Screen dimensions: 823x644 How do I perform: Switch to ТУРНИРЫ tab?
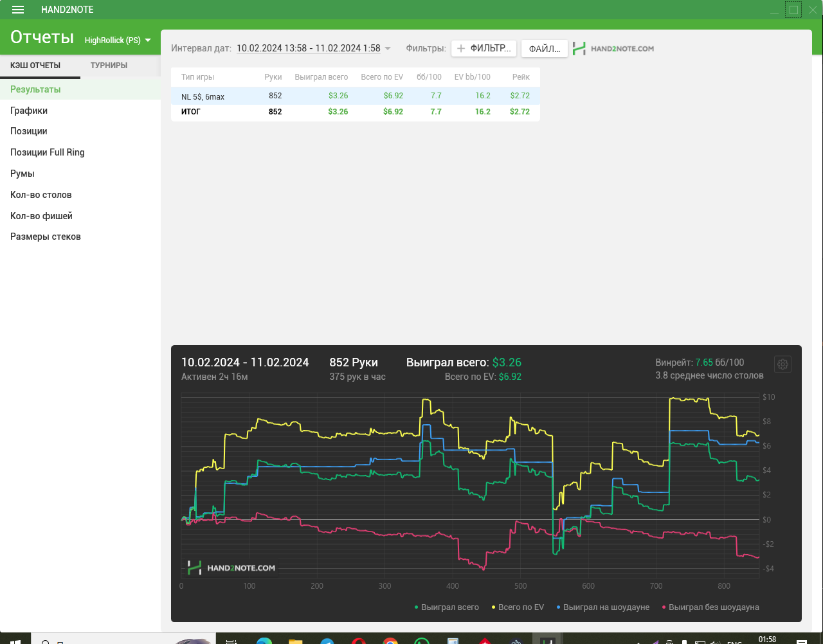point(109,66)
